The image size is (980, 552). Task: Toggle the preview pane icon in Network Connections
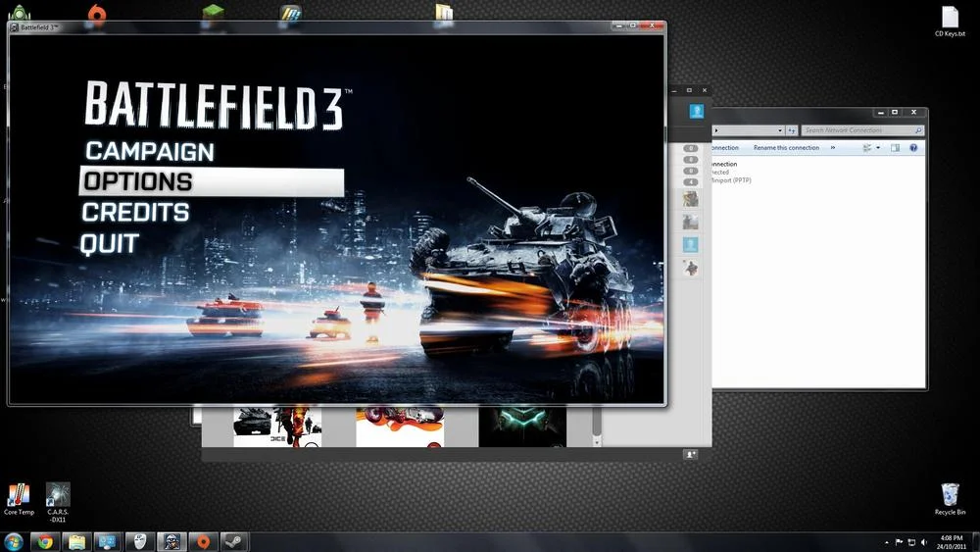895,147
